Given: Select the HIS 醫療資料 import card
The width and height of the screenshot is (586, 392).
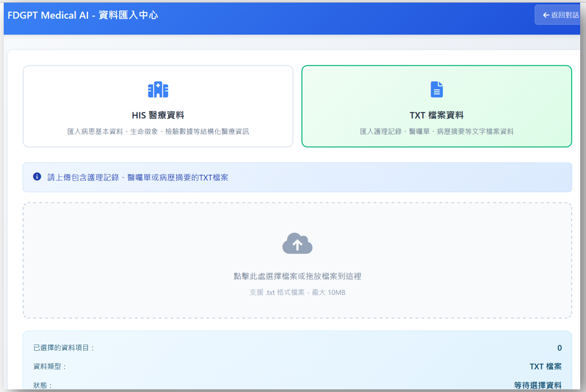Looking at the screenshot, I should 158,106.
